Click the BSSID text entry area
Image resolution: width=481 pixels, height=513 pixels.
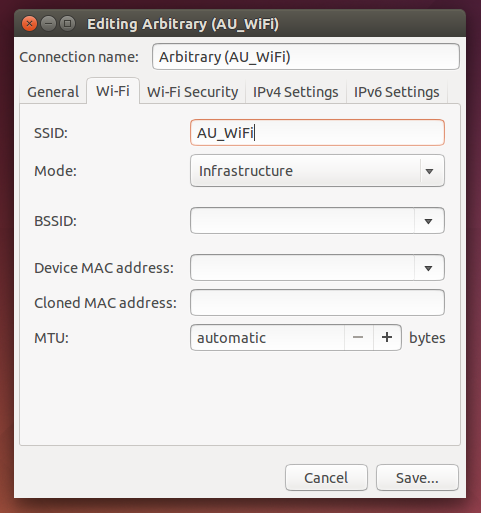coord(302,221)
